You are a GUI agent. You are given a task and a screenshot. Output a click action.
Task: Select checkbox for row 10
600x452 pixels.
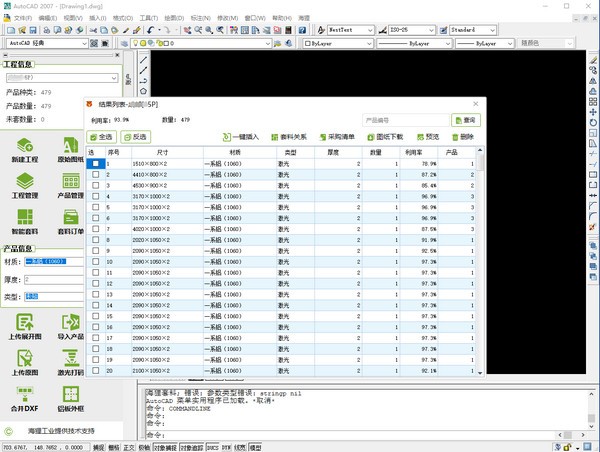pos(96,262)
